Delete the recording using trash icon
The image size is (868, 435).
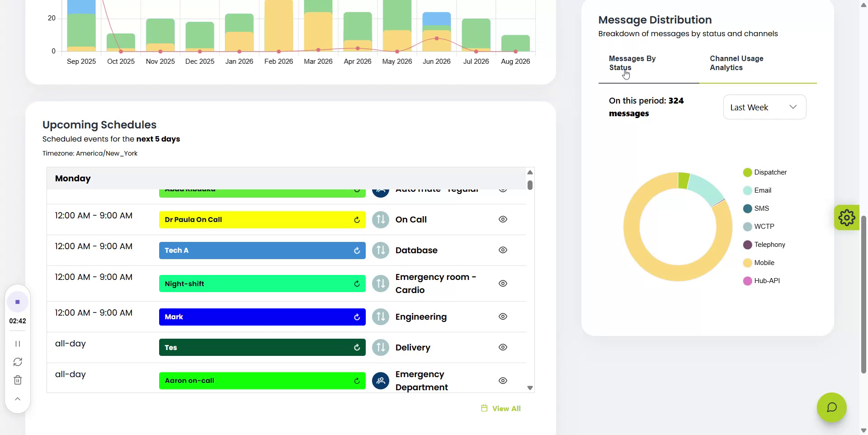[x=18, y=380]
